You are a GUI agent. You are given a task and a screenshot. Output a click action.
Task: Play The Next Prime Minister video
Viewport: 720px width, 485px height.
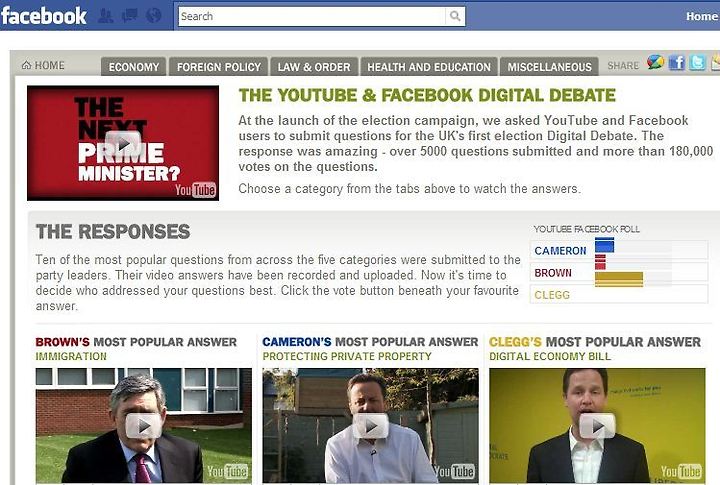coord(123,144)
